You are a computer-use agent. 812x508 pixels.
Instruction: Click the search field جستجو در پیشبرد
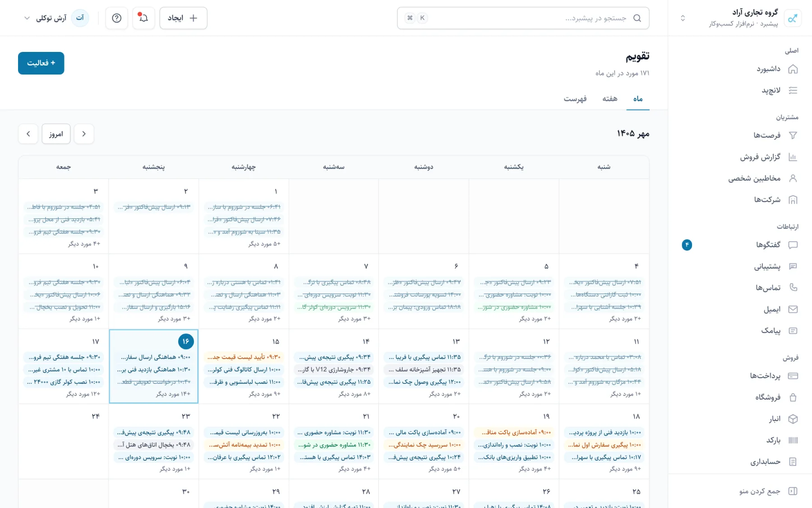point(523,18)
